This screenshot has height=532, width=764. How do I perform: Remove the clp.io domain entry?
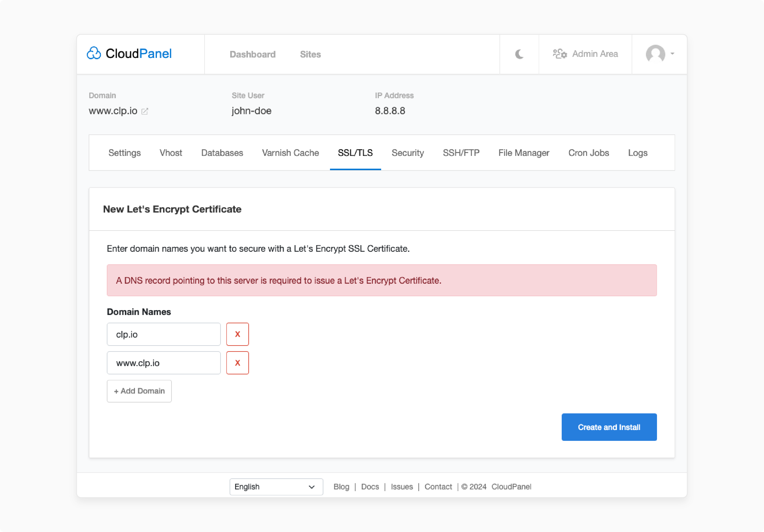pyautogui.click(x=237, y=334)
